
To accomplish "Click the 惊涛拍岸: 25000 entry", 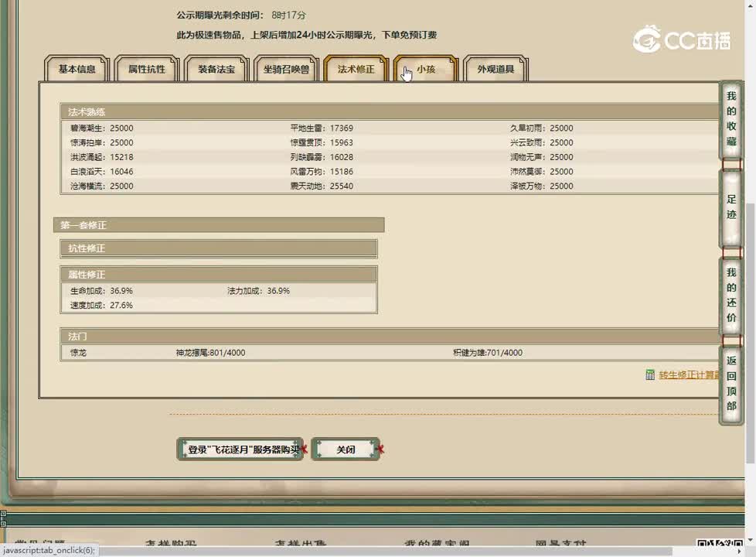I will [x=102, y=142].
